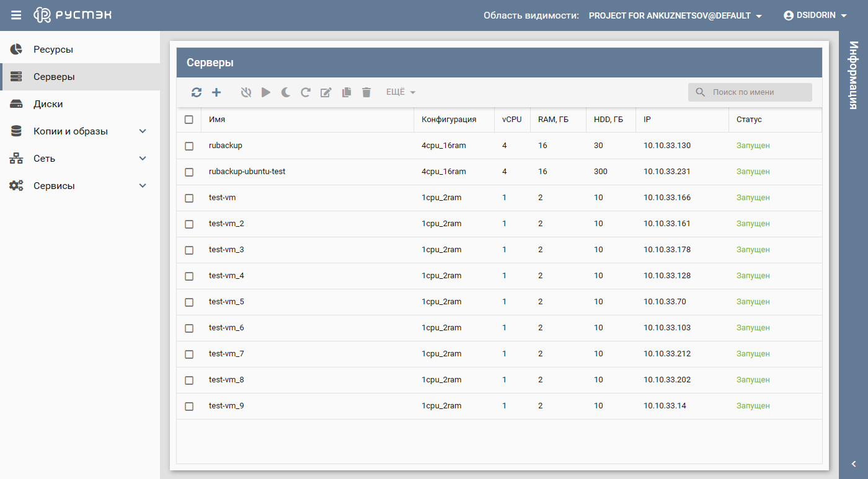Add a new server with plus icon
The width and height of the screenshot is (868, 479).
216,92
